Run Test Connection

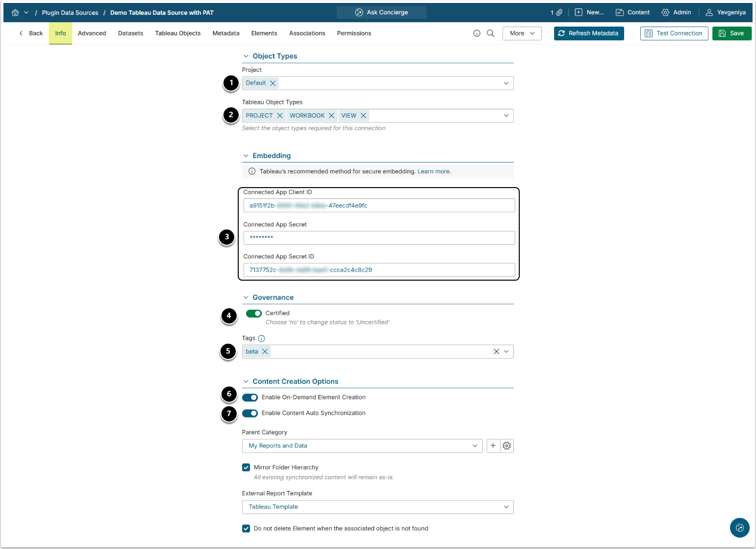pos(674,33)
